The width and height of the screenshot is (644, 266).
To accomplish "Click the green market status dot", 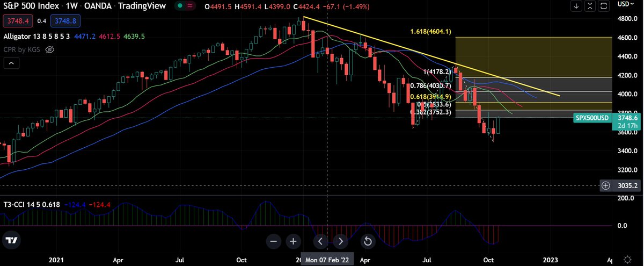I will click(180, 7).
